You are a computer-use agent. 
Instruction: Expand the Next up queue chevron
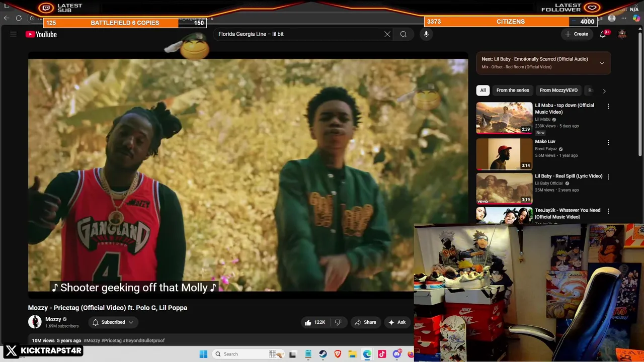(x=602, y=63)
